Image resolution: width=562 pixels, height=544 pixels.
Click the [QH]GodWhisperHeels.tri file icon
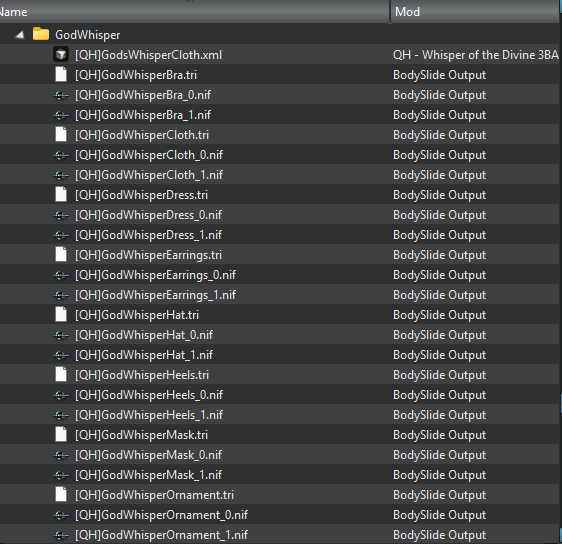[61, 374]
